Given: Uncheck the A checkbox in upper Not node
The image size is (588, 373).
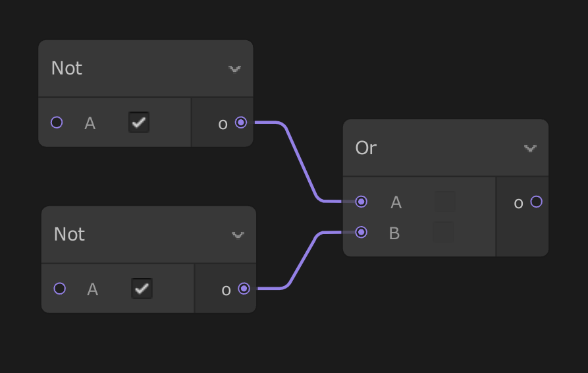Looking at the screenshot, I should pos(139,123).
